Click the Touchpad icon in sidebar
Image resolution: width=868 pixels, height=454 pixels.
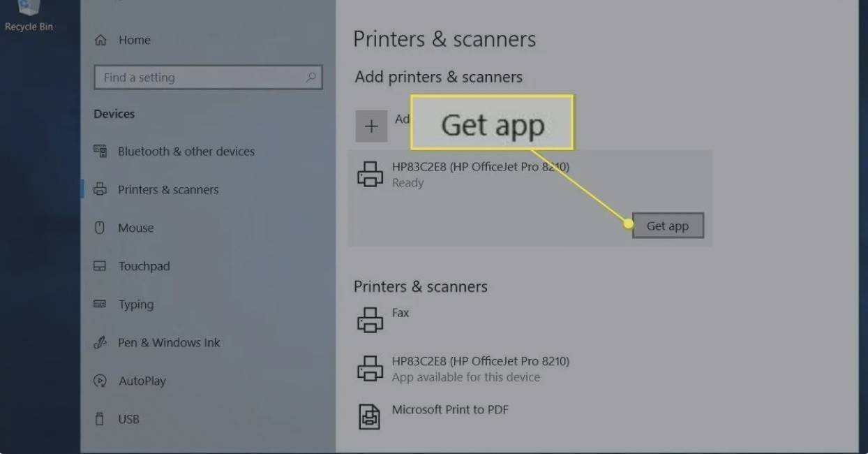(x=100, y=266)
